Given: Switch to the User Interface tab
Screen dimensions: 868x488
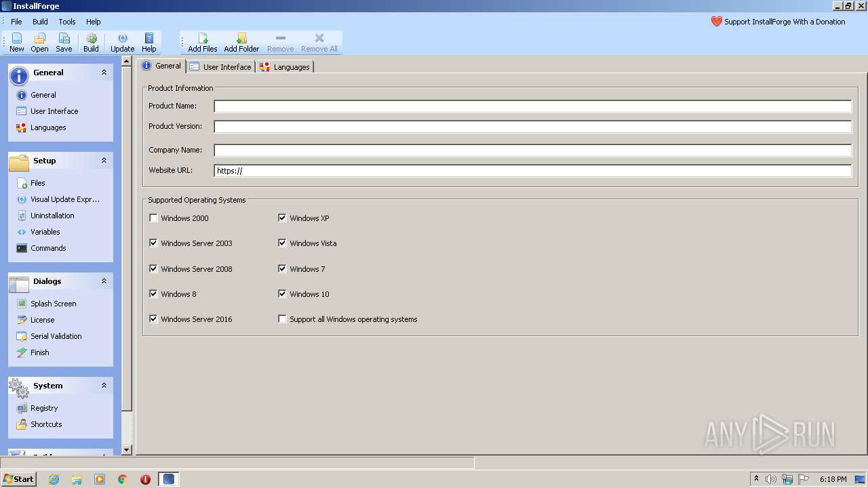Looking at the screenshot, I should pos(220,67).
